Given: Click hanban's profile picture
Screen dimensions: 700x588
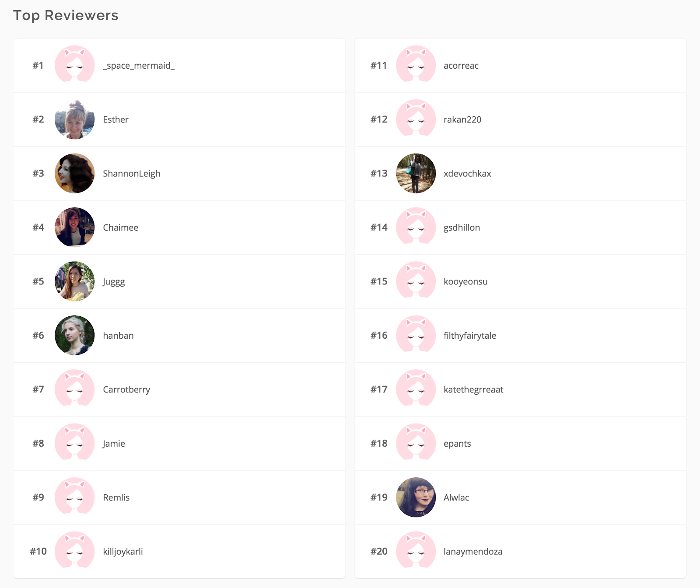Looking at the screenshot, I should [x=74, y=336].
